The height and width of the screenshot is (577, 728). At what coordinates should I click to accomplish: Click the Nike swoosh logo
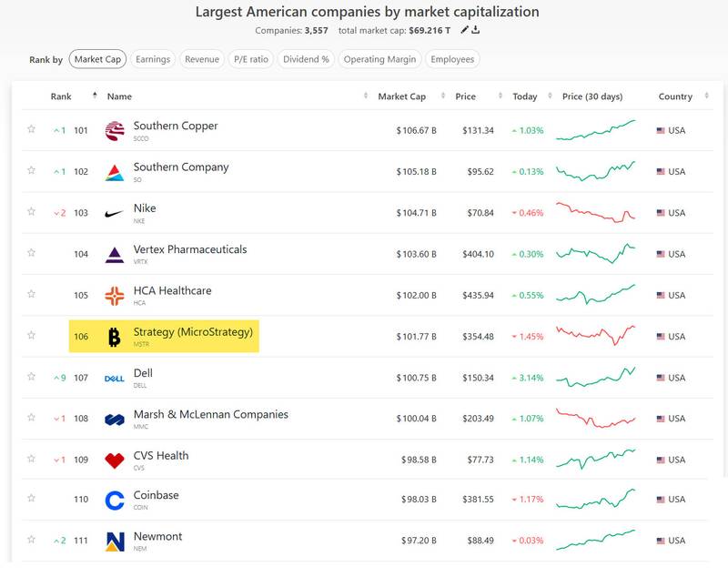[x=115, y=214]
